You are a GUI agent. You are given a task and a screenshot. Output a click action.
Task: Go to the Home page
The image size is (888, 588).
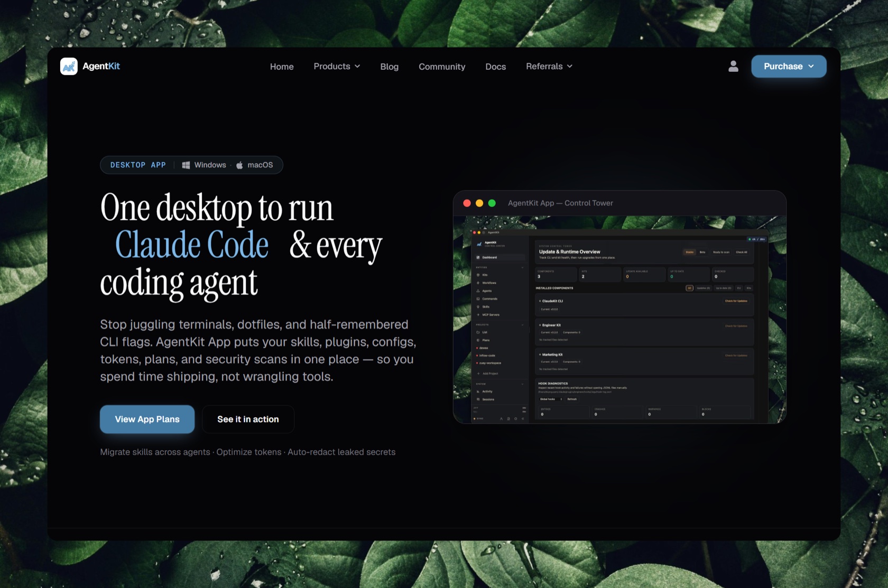point(282,67)
